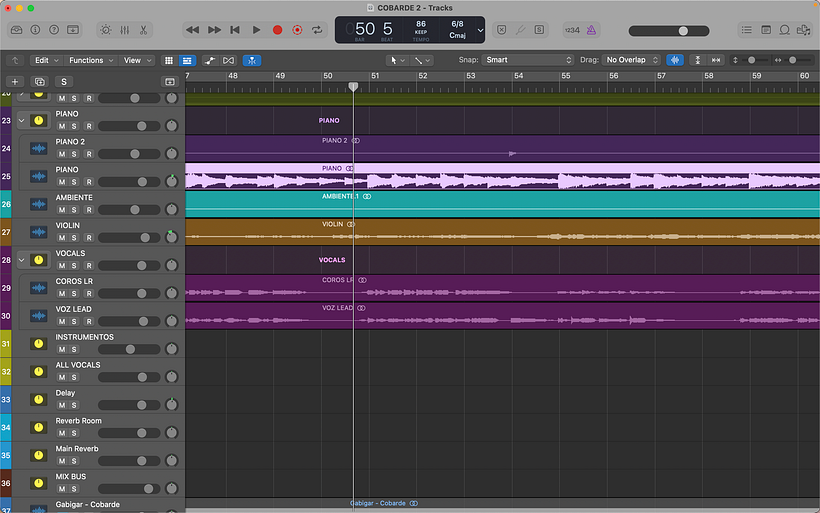Start playback with Play button
This screenshot has height=513, width=820.
point(256,30)
